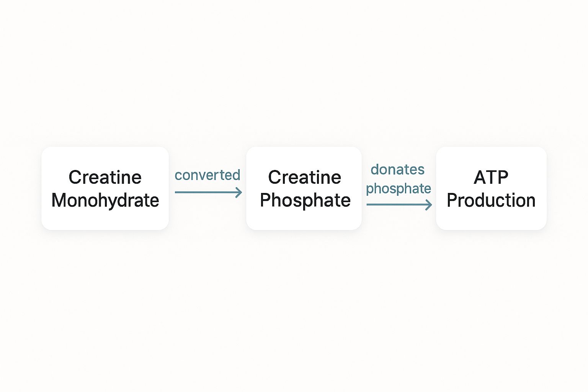Select the word "Monohydrate"
The height and width of the screenshot is (392, 588).
(x=105, y=200)
